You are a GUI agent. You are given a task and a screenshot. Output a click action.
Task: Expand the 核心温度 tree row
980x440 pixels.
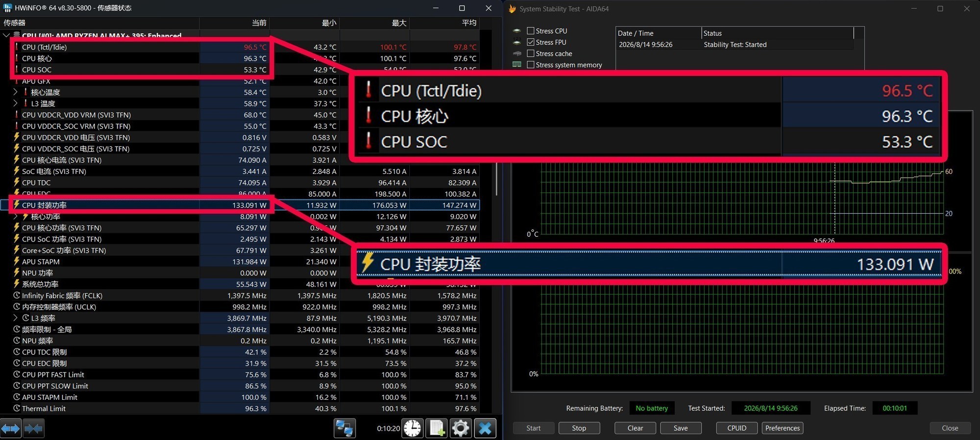click(x=15, y=92)
